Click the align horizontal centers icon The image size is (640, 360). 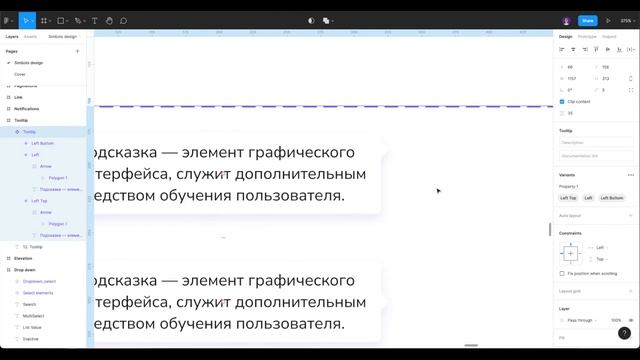tap(573, 49)
